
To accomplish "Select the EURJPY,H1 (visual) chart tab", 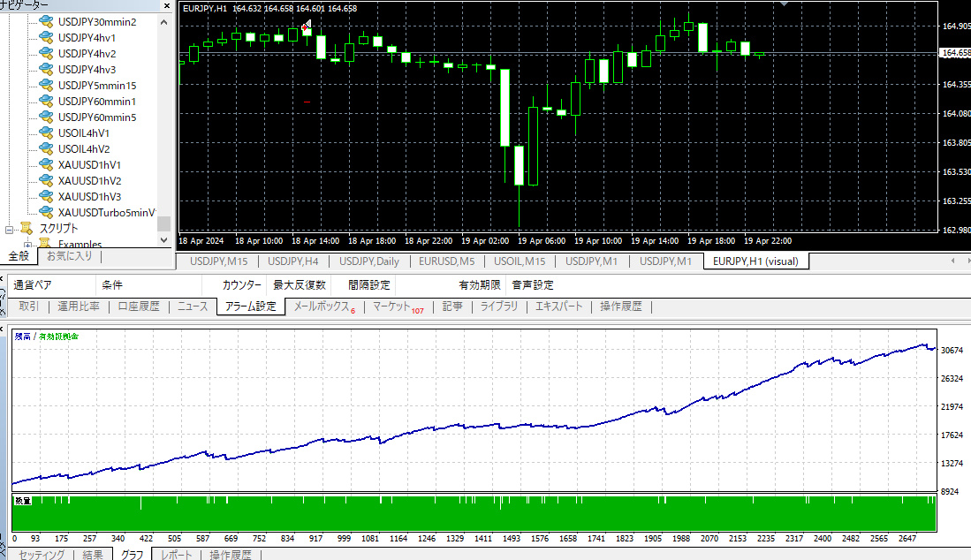I will 755,261.
